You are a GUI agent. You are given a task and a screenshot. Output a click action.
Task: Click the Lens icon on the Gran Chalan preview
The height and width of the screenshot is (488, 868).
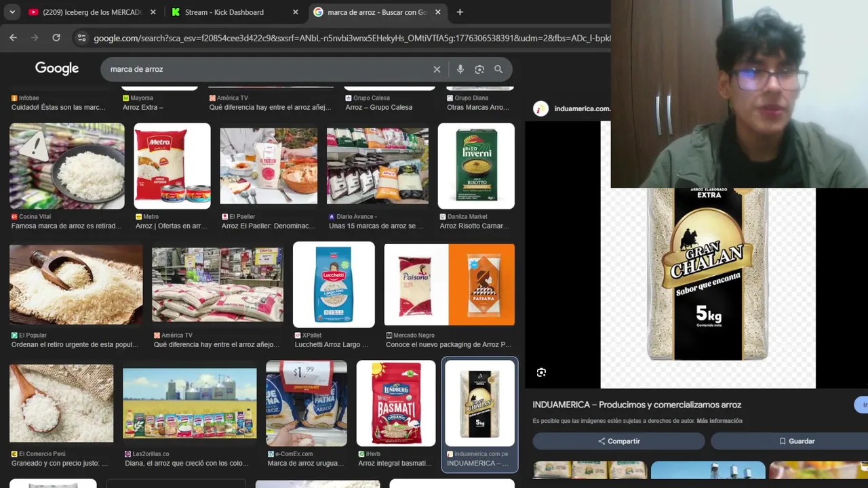(x=541, y=372)
